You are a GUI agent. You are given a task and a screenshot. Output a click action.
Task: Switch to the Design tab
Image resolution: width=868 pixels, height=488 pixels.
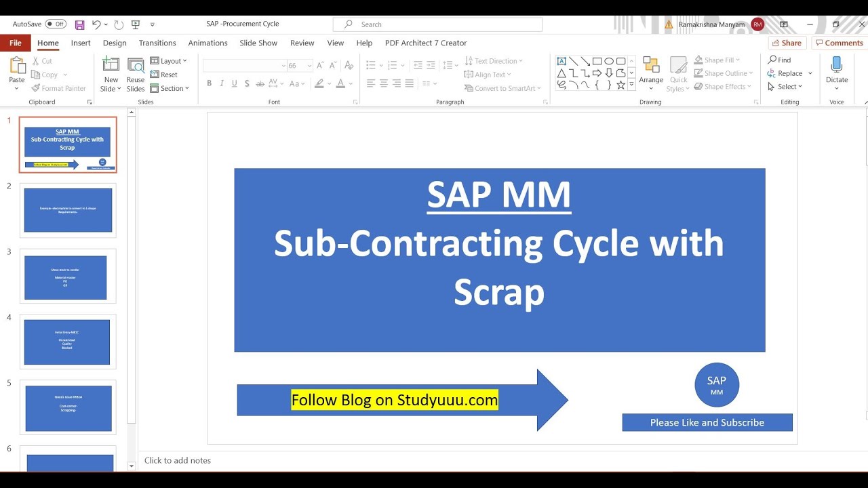tap(115, 43)
